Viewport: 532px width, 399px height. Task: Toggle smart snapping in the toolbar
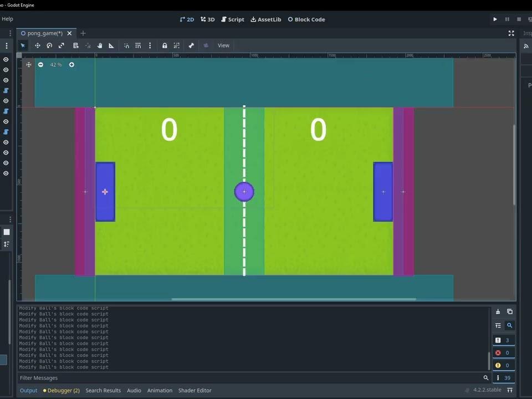pos(126,45)
